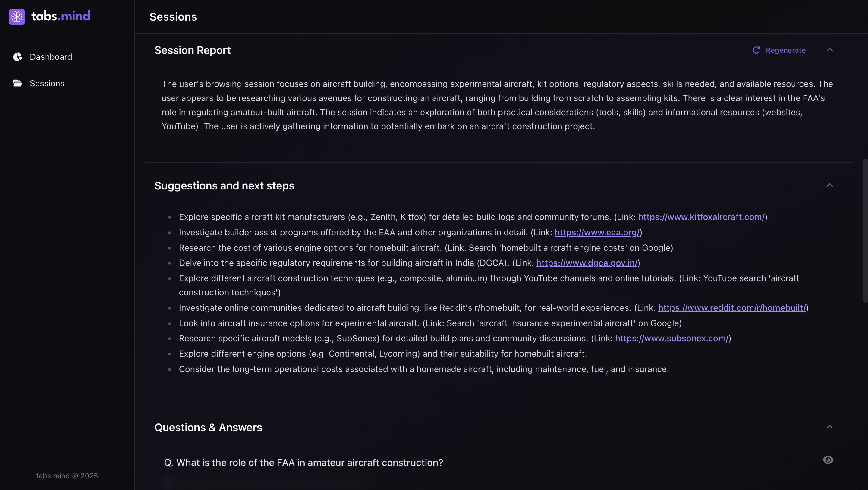Click the tabs.mind brain logo icon
This screenshot has width=868, height=490.
click(x=17, y=17)
